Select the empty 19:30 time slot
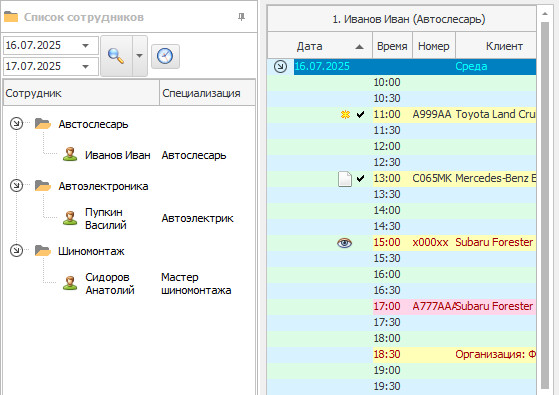 click(402, 386)
